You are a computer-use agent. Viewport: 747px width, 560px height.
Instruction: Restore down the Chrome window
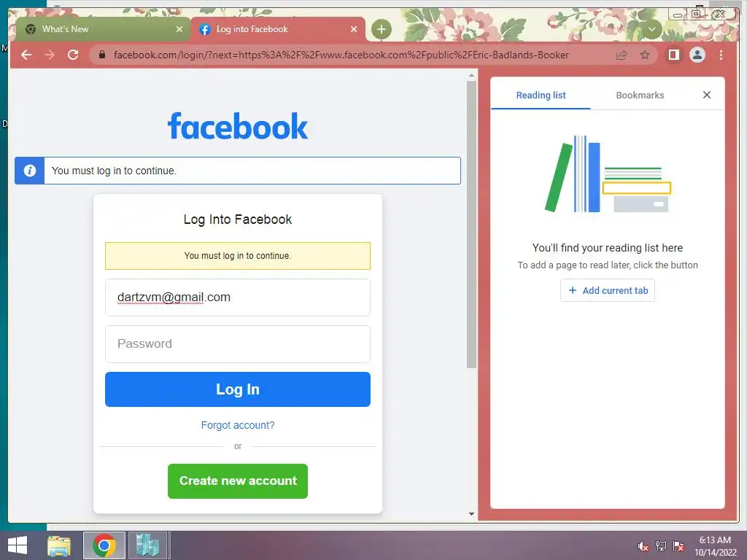tap(696, 14)
